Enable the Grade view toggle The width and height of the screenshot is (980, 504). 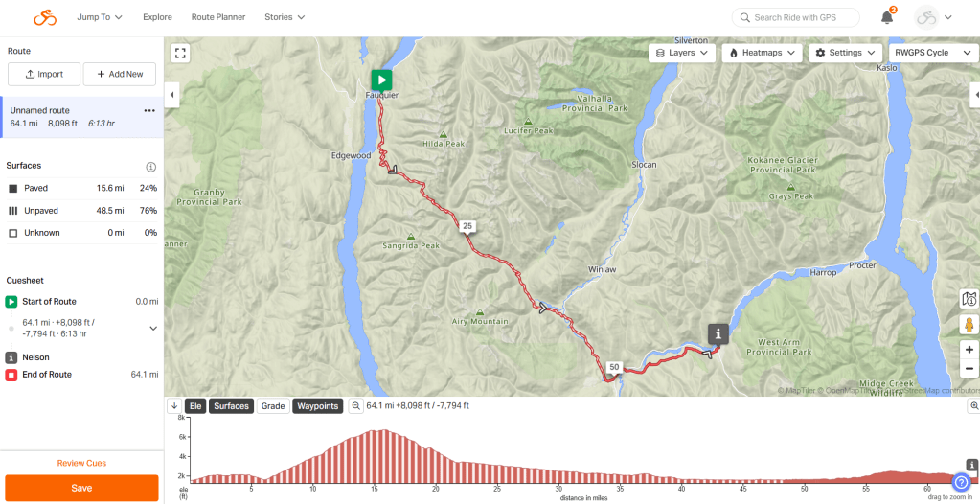click(x=273, y=406)
